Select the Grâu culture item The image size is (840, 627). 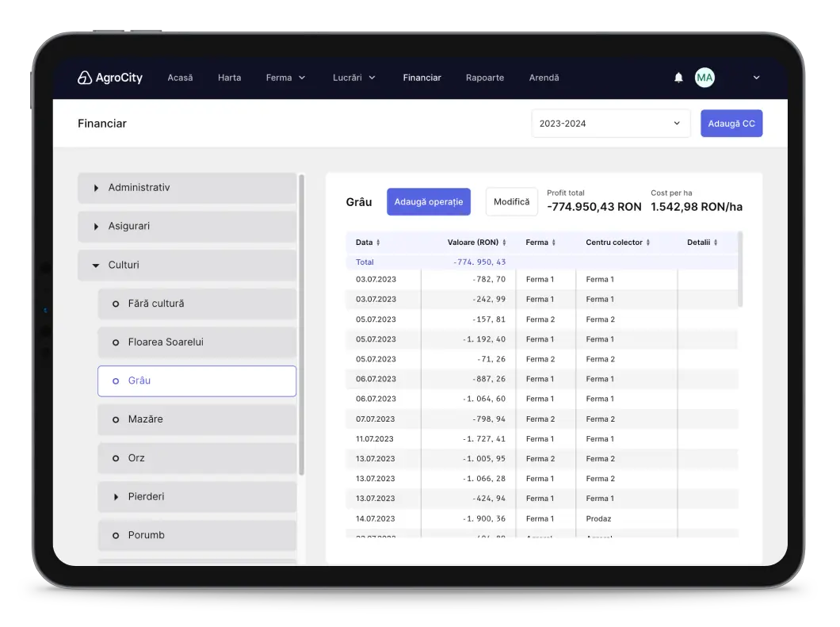click(x=197, y=380)
